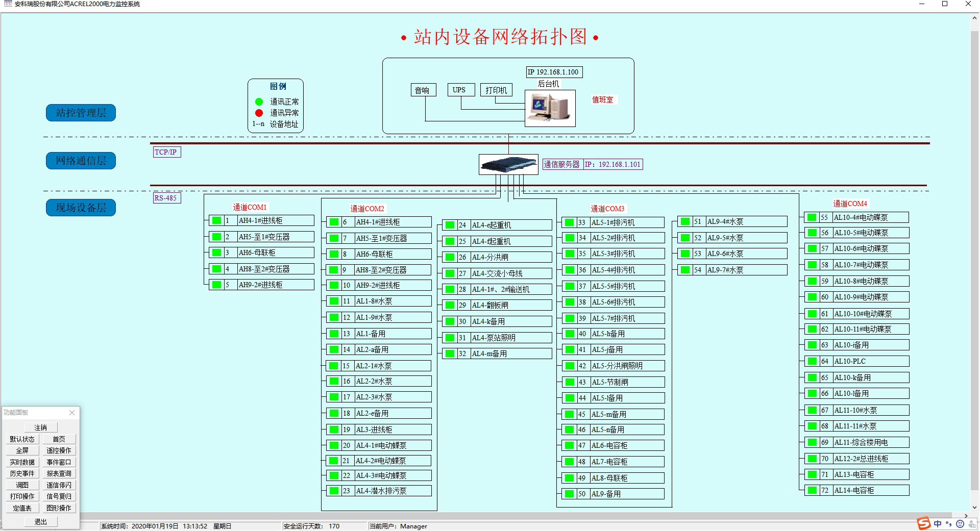Click green status indicator for device 1 AH4-1#进线柜
The width and height of the screenshot is (980, 531).
pos(216,220)
